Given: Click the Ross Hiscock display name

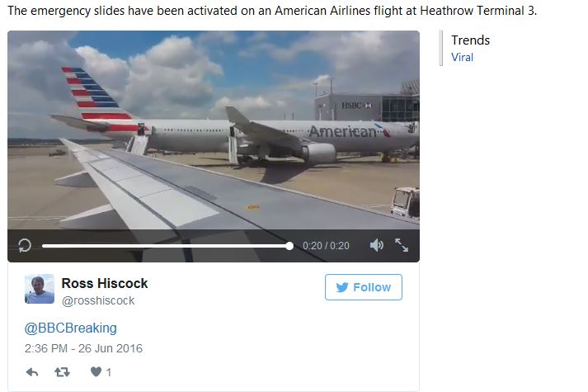Looking at the screenshot, I should (105, 284).
